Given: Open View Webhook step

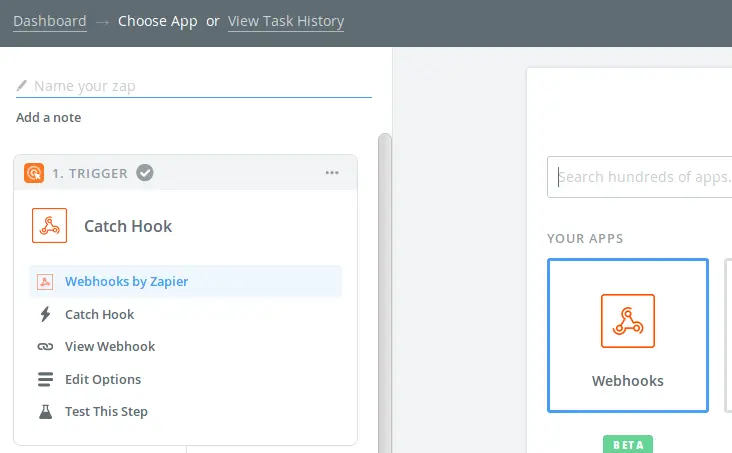Looking at the screenshot, I should (x=110, y=347).
